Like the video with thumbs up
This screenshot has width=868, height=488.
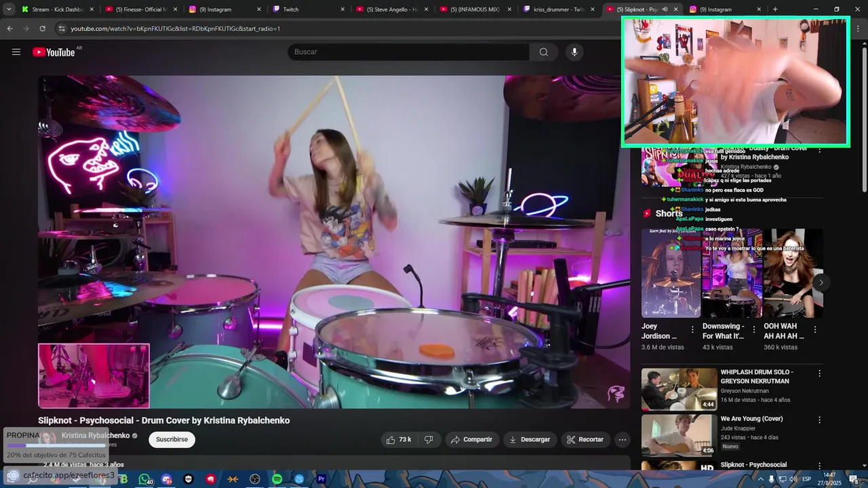click(399, 439)
